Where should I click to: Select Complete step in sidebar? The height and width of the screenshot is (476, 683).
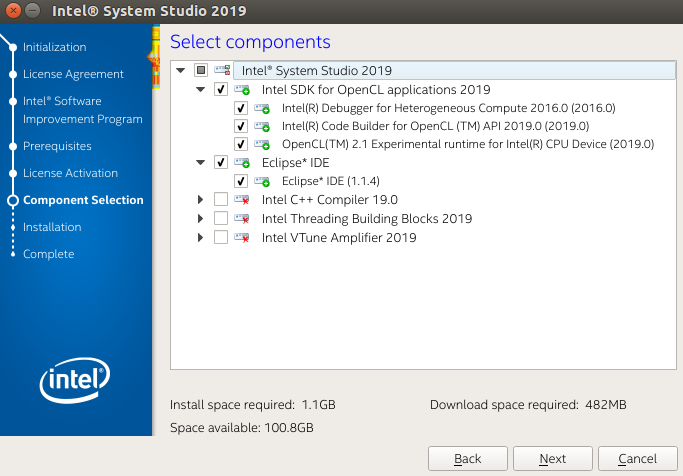pyautogui.click(x=48, y=254)
